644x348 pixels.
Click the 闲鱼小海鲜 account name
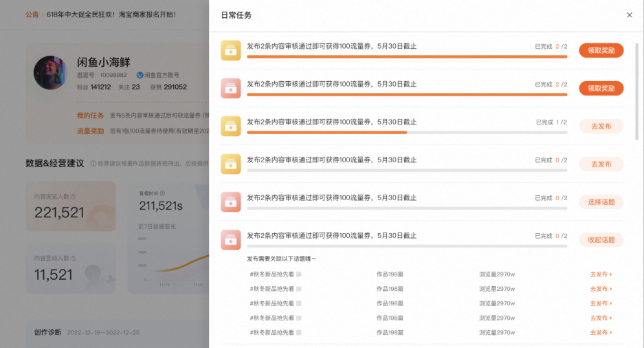coord(104,62)
